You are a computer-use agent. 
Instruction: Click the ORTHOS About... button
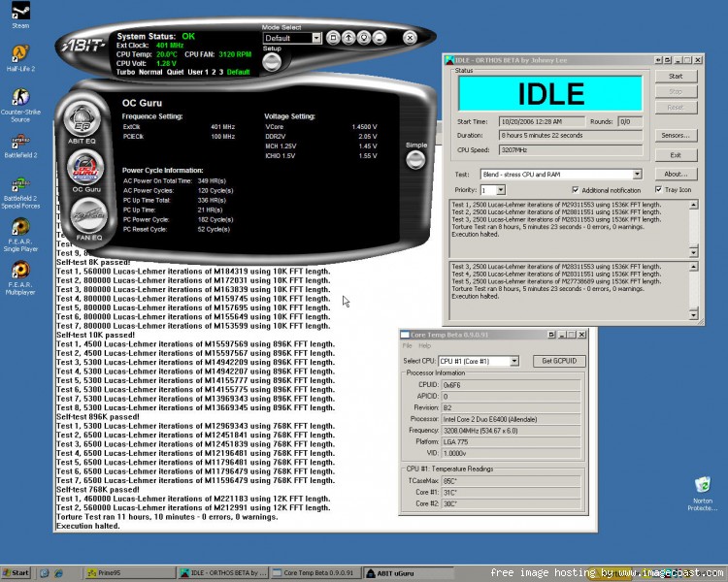coord(676,174)
